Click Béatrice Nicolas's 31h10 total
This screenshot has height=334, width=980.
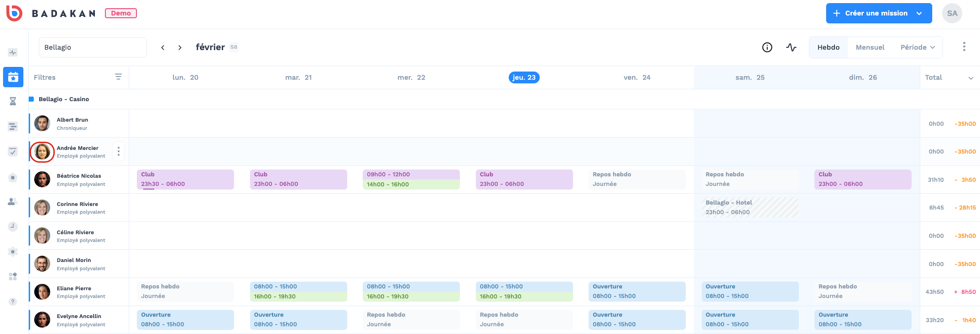click(936, 180)
